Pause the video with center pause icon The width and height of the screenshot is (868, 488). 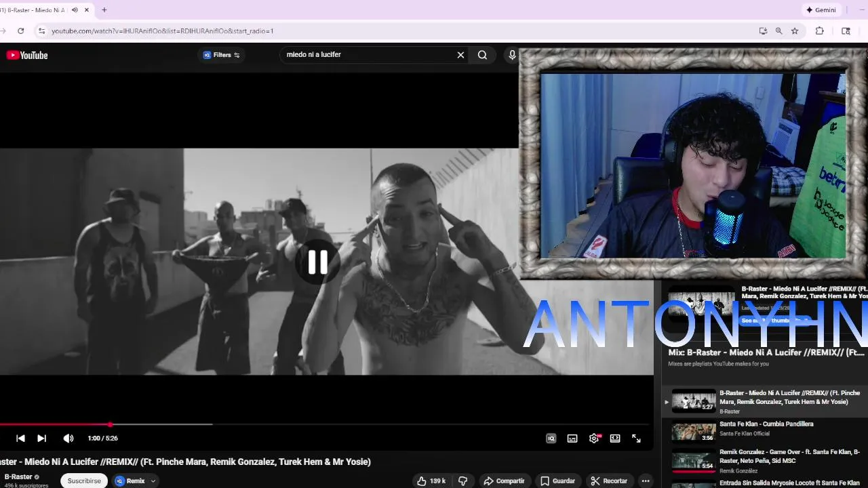coord(317,262)
